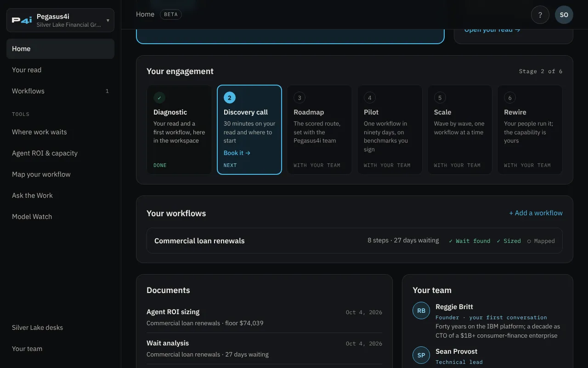
Task: Click the Book it link
Action: pos(237,153)
